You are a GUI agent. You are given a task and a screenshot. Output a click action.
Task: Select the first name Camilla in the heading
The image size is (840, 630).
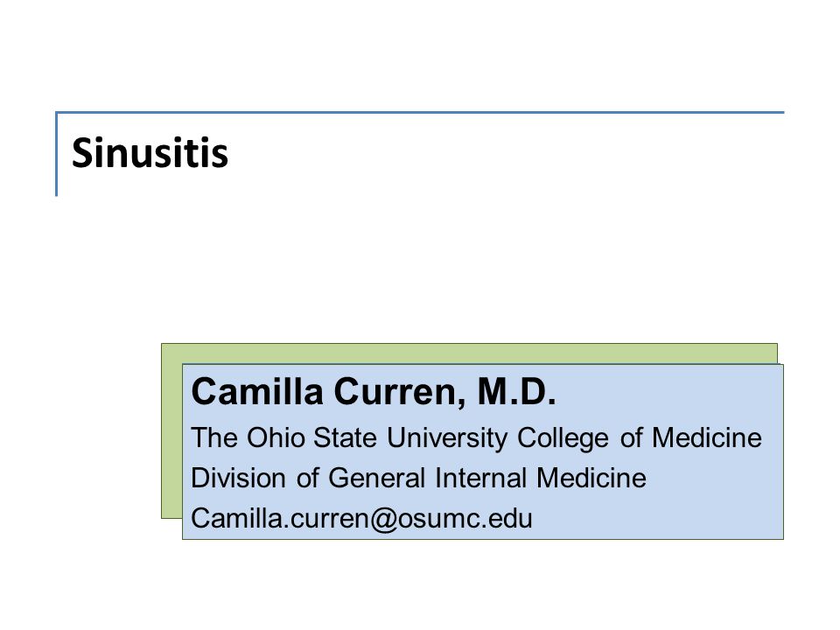tap(257, 392)
